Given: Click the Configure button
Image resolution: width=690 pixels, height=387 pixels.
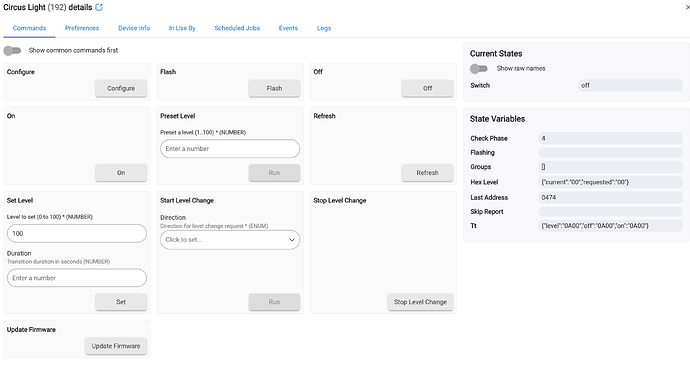Looking at the screenshot, I should pos(121,88).
